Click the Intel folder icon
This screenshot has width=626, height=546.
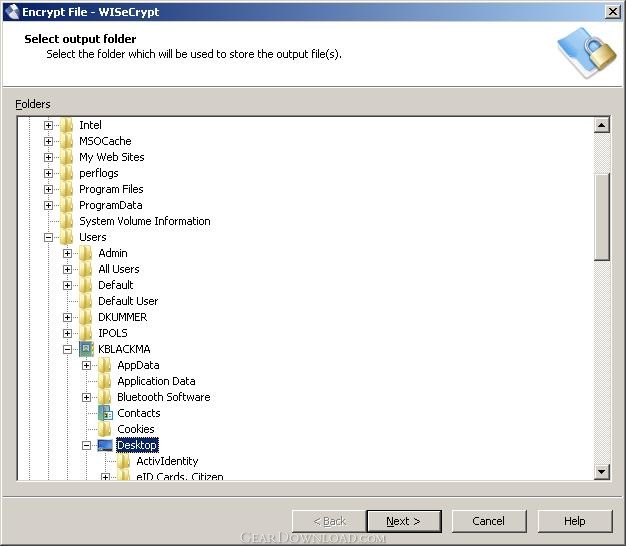pyautogui.click(x=67, y=125)
